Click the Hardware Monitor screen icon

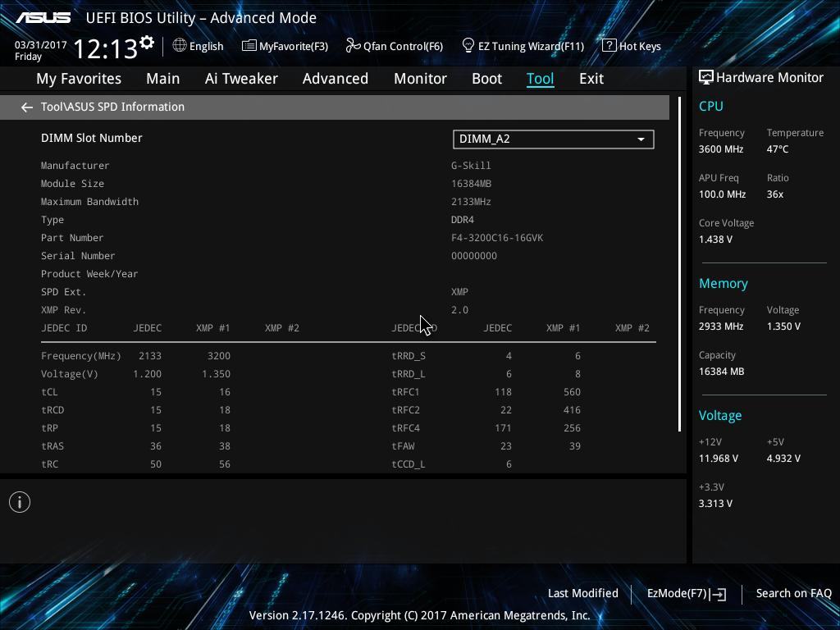click(706, 78)
